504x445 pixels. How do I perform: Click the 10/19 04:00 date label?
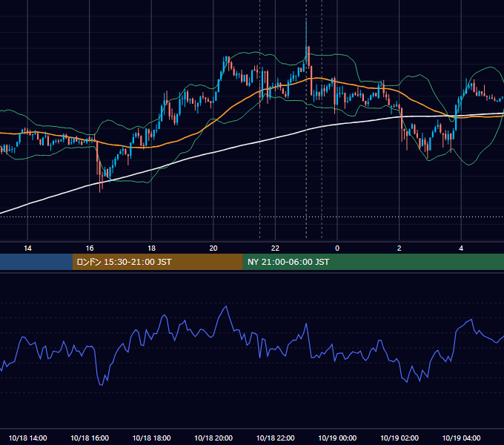point(461,438)
